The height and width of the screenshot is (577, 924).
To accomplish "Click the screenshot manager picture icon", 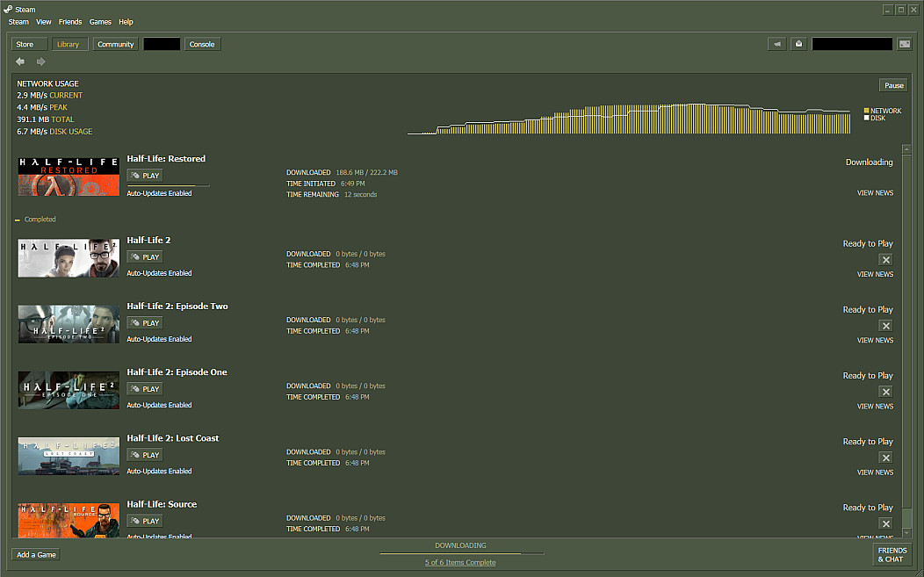I will coord(905,44).
